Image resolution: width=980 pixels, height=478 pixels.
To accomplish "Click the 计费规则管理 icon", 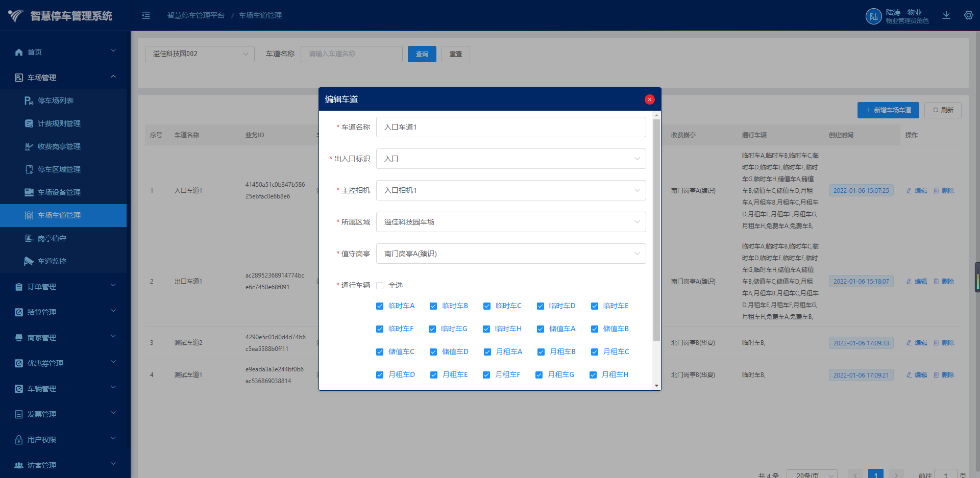I will click(x=29, y=123).
